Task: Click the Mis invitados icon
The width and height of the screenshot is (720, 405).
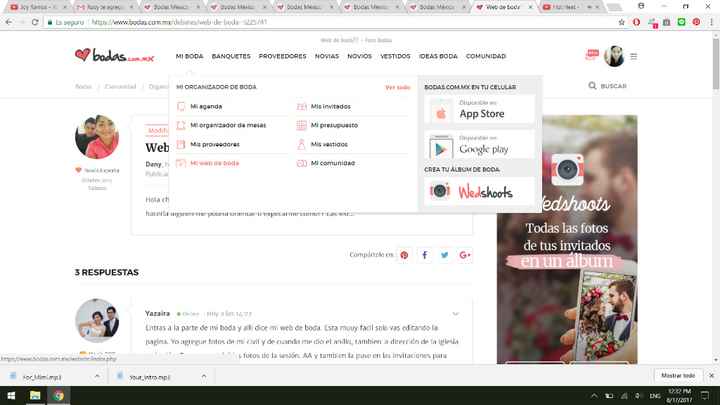Action: pyautogui.click(x=302, y=106)
